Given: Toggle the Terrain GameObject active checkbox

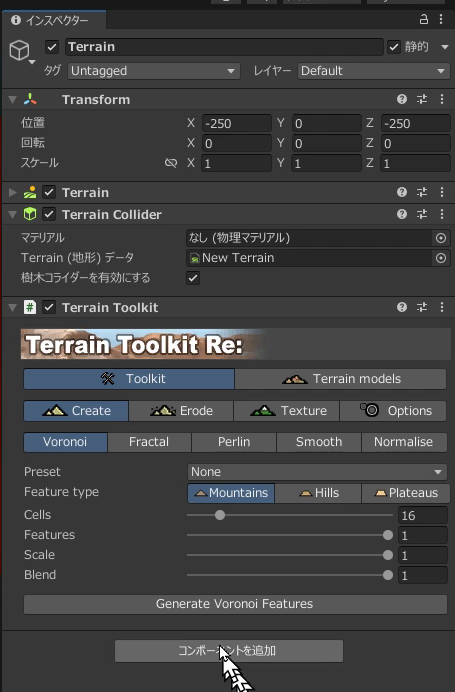Looking at the screenshot, I should (x=52, y=47).
